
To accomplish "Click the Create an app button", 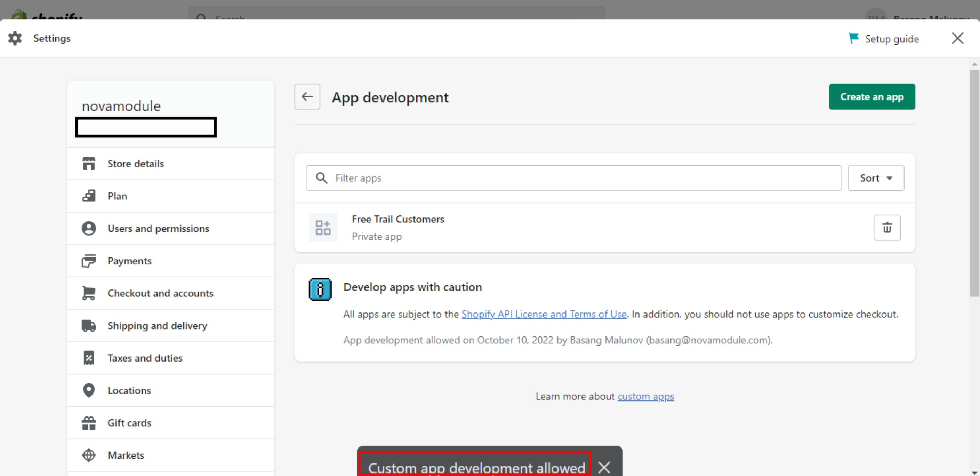I will (x=871, y=97).
